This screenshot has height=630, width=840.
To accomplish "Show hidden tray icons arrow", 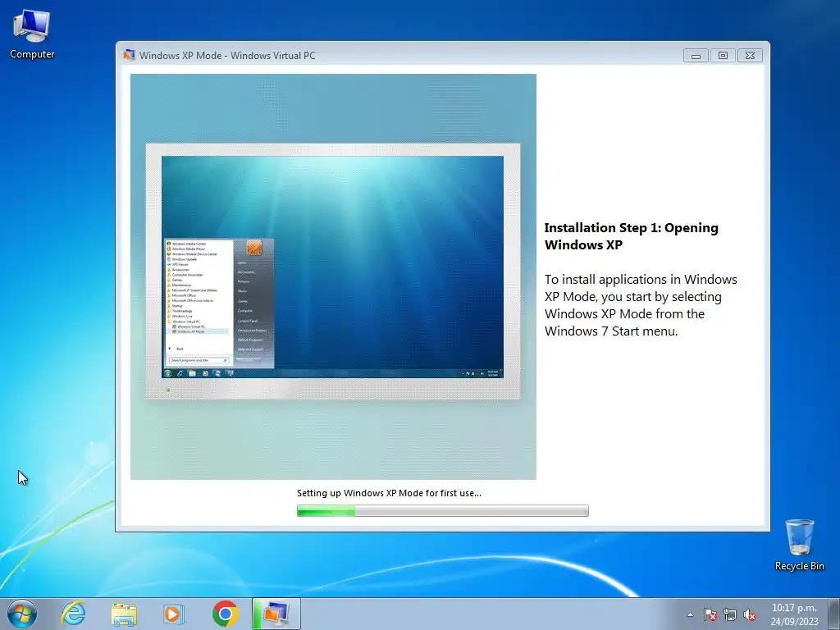I will (690, 614).
